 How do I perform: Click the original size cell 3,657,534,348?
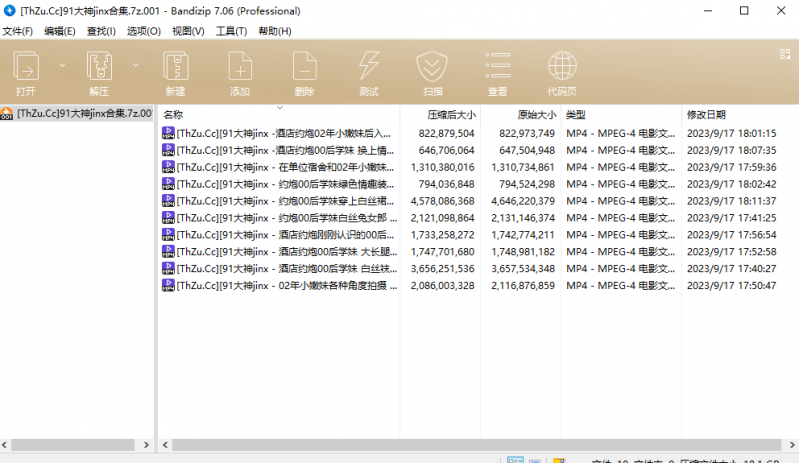coord(523,268)
